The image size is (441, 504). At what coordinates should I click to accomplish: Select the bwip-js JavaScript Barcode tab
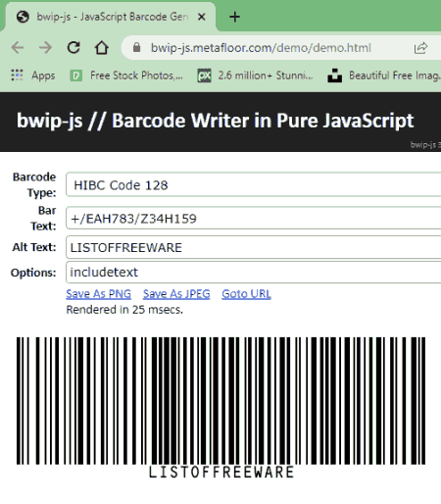[111, 17]
